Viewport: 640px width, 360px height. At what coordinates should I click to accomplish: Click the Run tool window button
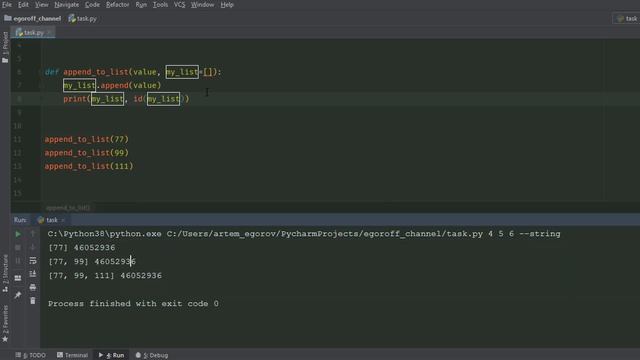coord(111,355)
